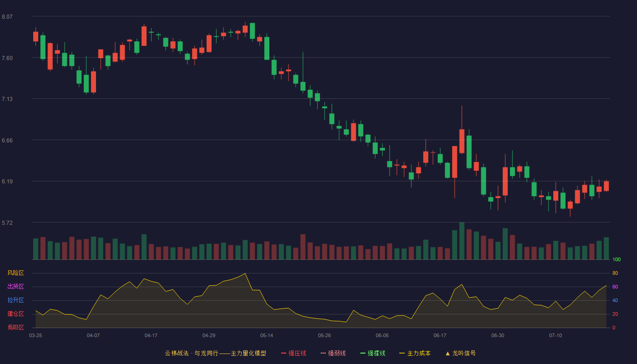Click the 7.60 price axis label
This screenshot has width=637, height=364.
point(7,58)
